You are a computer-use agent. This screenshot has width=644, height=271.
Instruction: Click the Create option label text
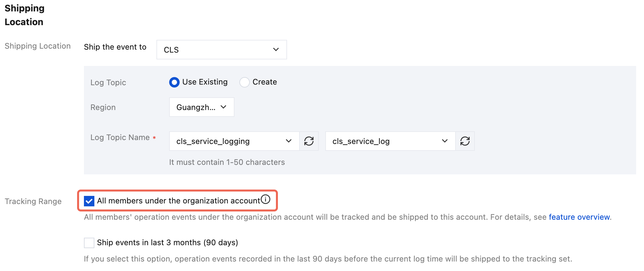[x=265, y=82]
